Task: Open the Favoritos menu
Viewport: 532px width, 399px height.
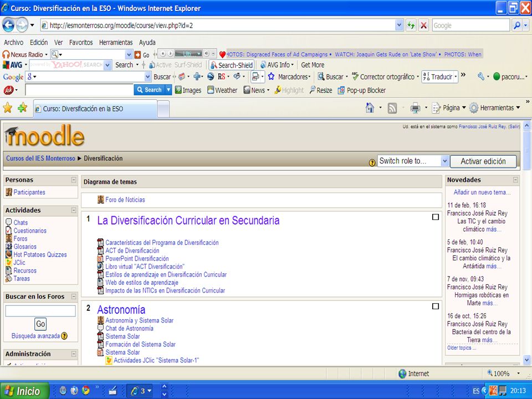Action: (81, 43)
